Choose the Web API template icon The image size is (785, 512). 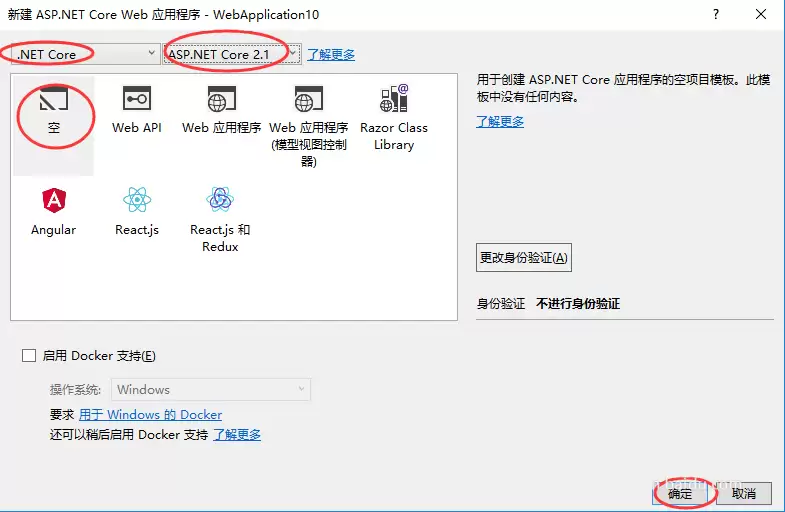click(137, 98)
